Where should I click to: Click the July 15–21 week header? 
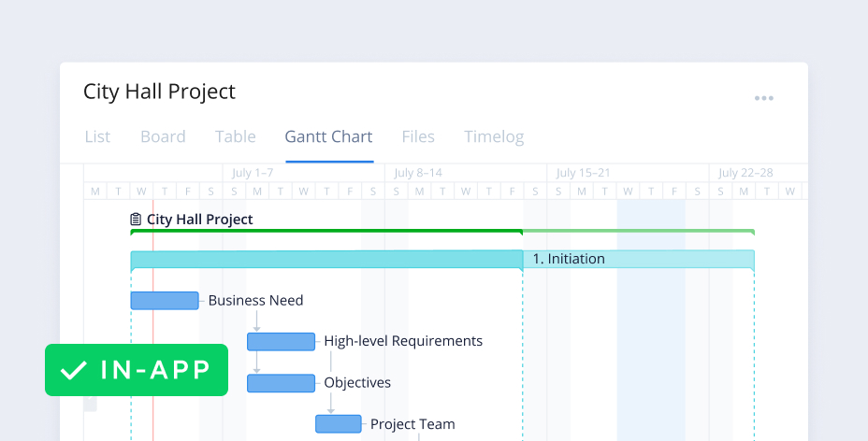(583, 173)
